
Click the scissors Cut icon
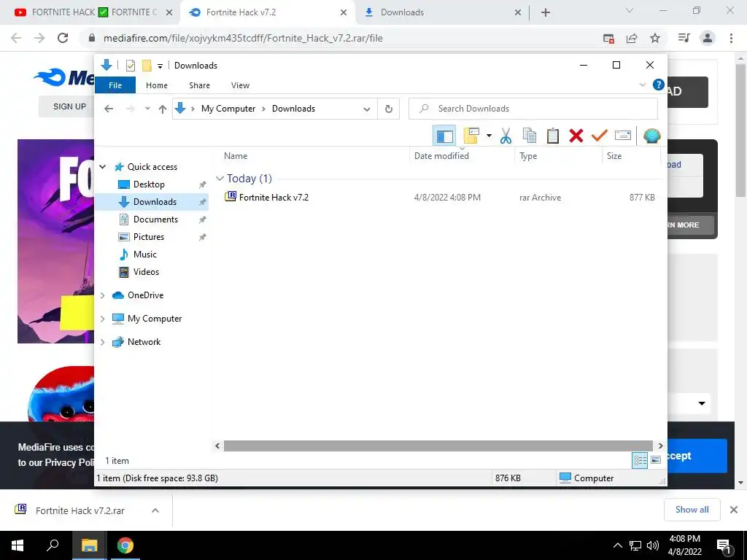(506, 136)
